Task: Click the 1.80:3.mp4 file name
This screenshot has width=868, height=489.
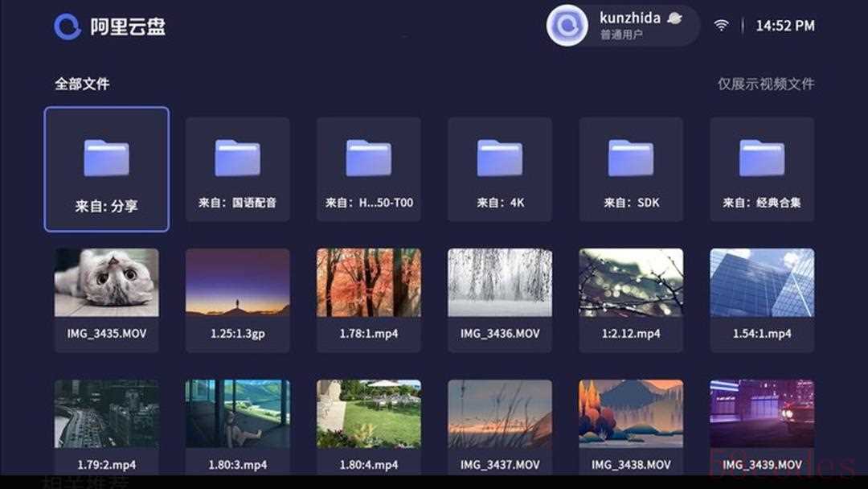Action: 237,465
